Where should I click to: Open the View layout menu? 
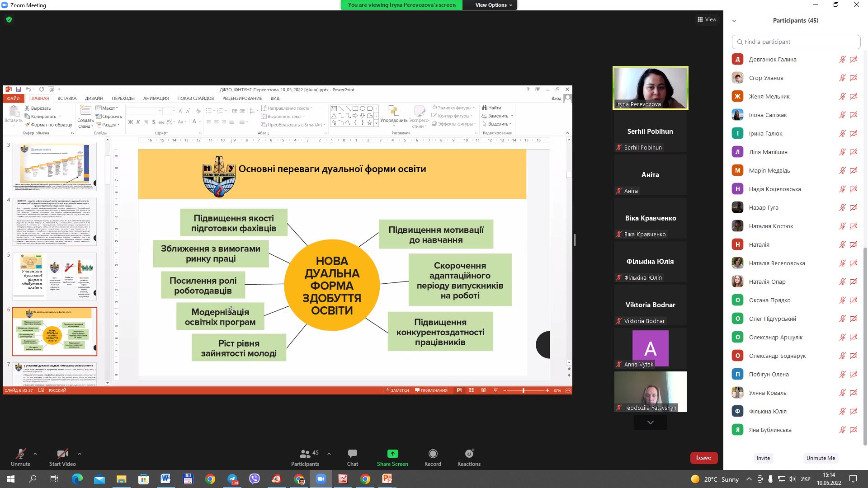pyautogui.click(x=707, y=19)
